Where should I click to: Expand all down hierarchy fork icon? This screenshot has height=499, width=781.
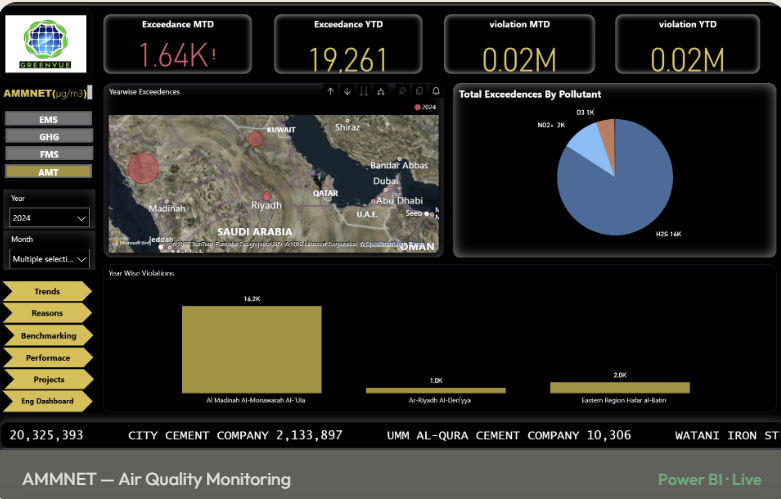point(381,91)
